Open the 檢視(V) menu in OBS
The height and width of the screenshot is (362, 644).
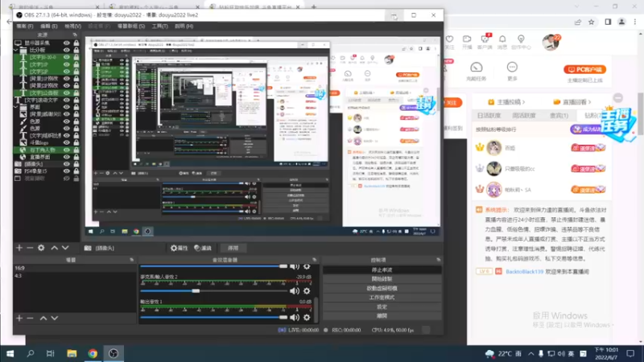coord(72,26)
